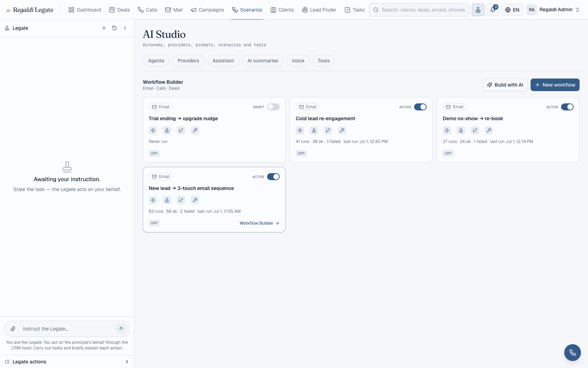This screenshot has width=588, height=368.
Task: Click branch icon on Trial ending card
Action: (181, 130)
